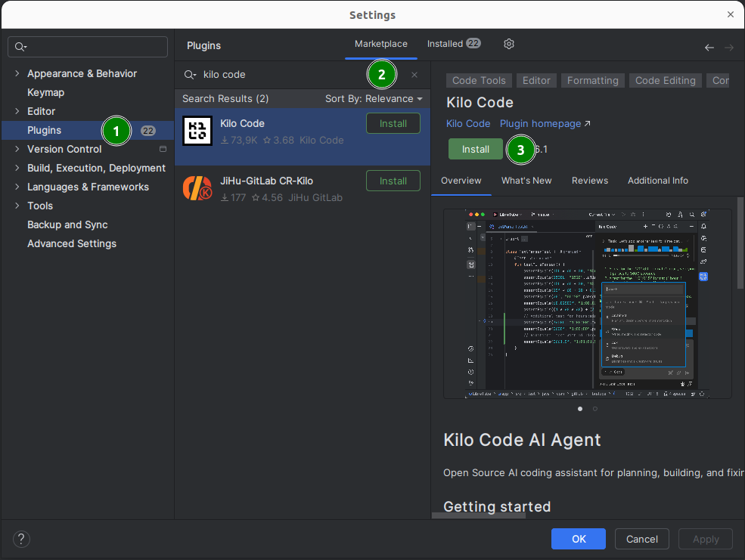Open the Help question mark icon
Image resolution: width=745 pixels, height=560 pixels.
click(x=20, y=539)
